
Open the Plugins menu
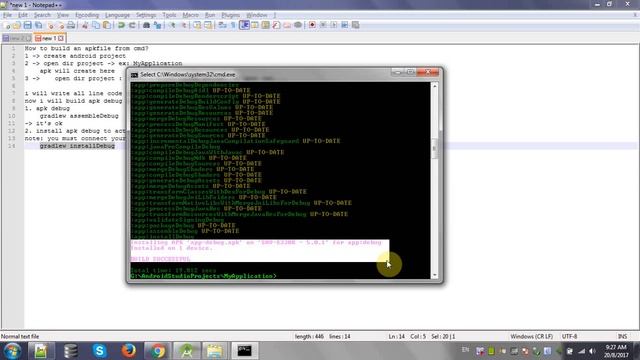tap(231, 15)
